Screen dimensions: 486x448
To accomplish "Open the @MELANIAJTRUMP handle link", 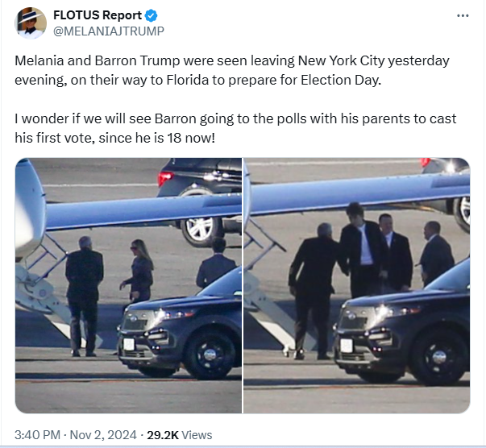I will coord(109,31).
